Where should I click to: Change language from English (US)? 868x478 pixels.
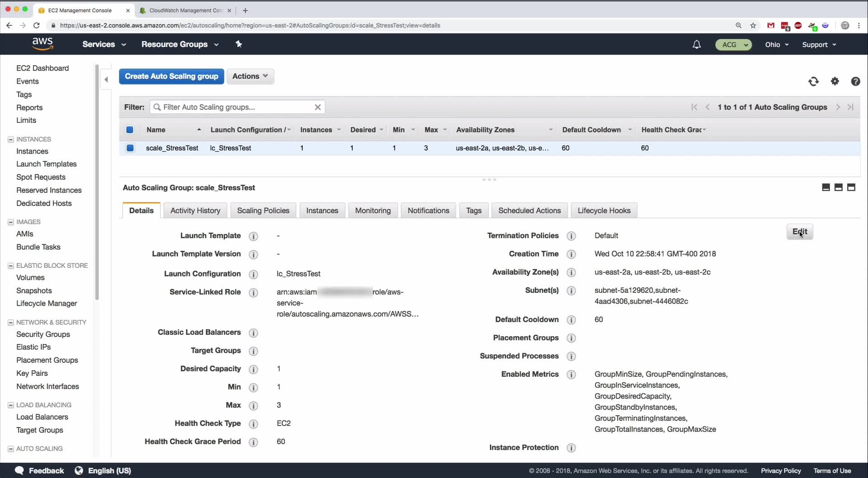pyautogui.click(x=103, y=471)
